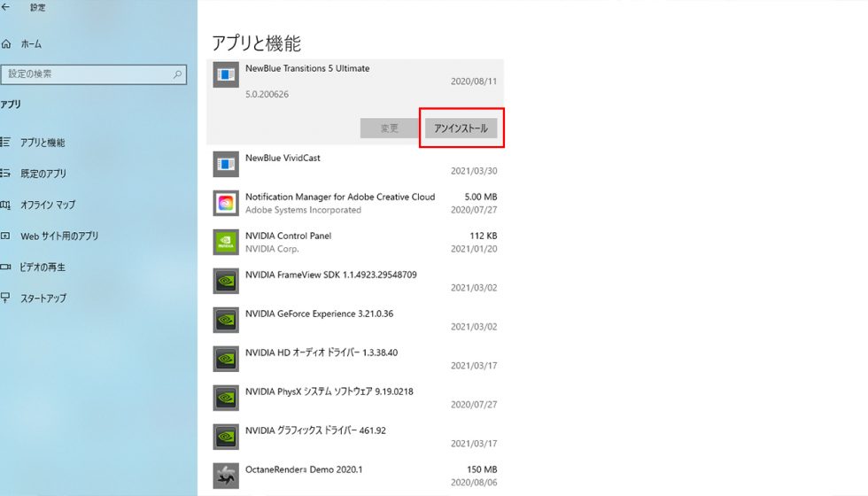Click NVIDIA HD オーディオ ドライバー icon

tap(226, 359)
